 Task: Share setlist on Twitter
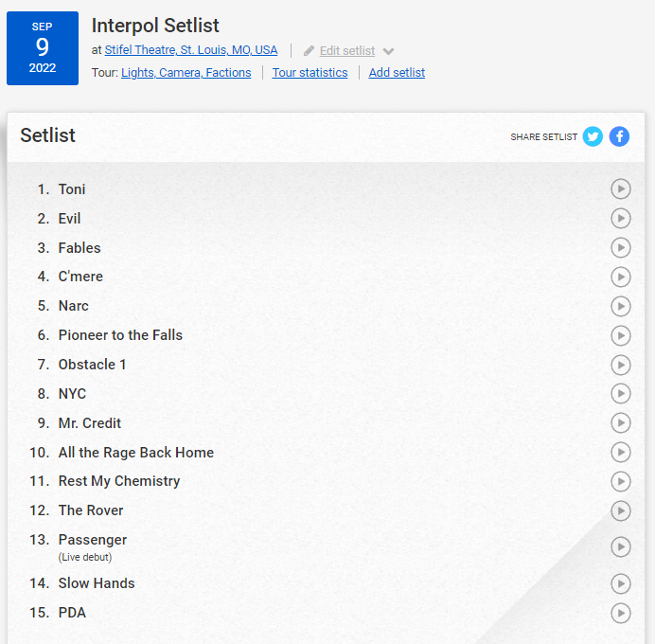[593, 136]
